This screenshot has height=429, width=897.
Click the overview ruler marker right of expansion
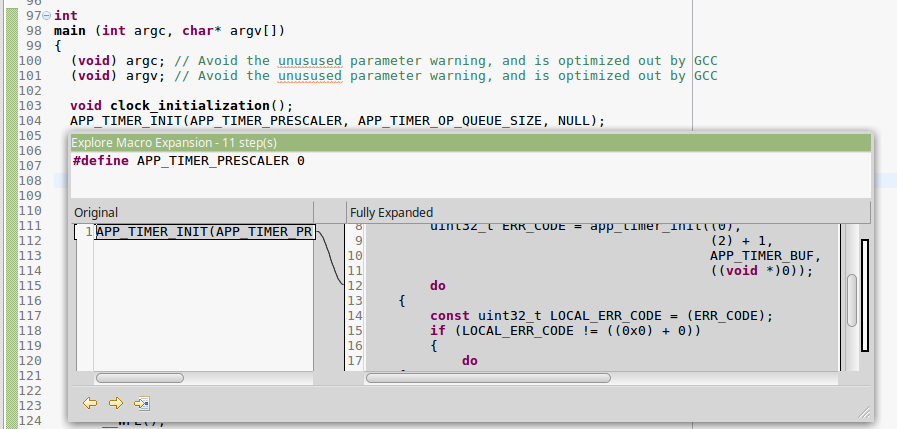pyautogui.click(x=865, y=295)
